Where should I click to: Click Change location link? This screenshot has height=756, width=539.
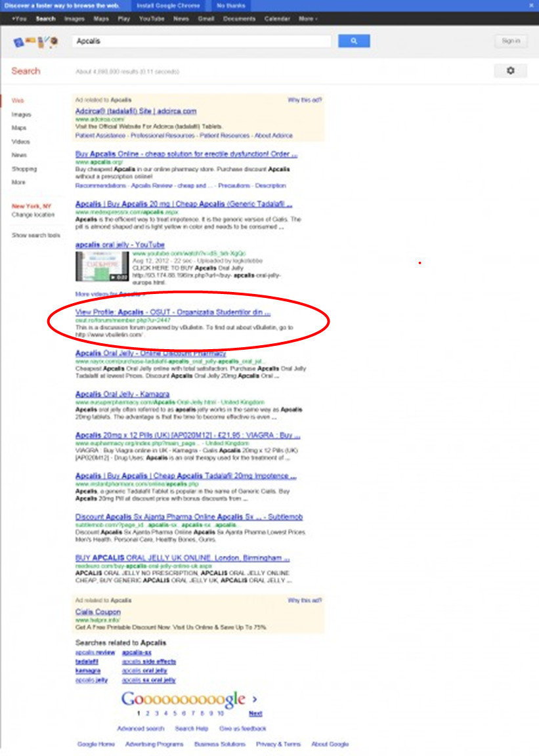pyautogui.click(x=33, y=215)
